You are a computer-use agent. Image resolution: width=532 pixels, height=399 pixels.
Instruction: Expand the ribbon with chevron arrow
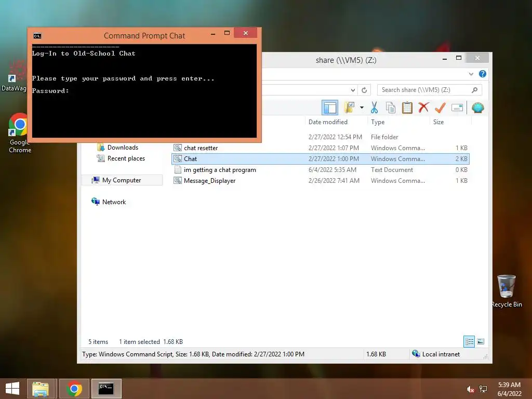471,74
